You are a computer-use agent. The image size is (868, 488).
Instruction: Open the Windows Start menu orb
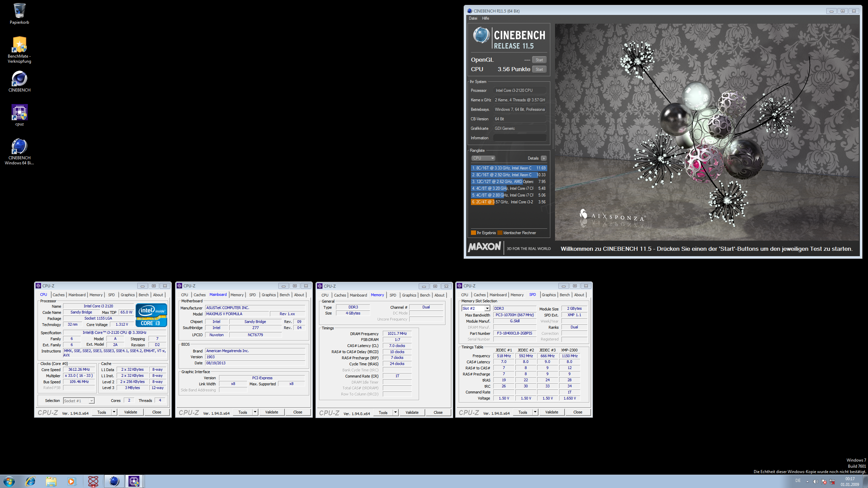[x=9, y=481]
